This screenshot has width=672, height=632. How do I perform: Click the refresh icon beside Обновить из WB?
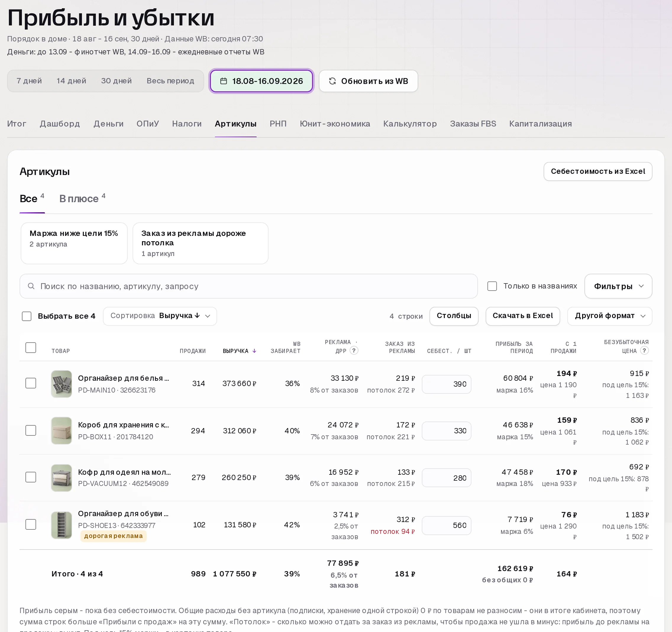point(332,81)
